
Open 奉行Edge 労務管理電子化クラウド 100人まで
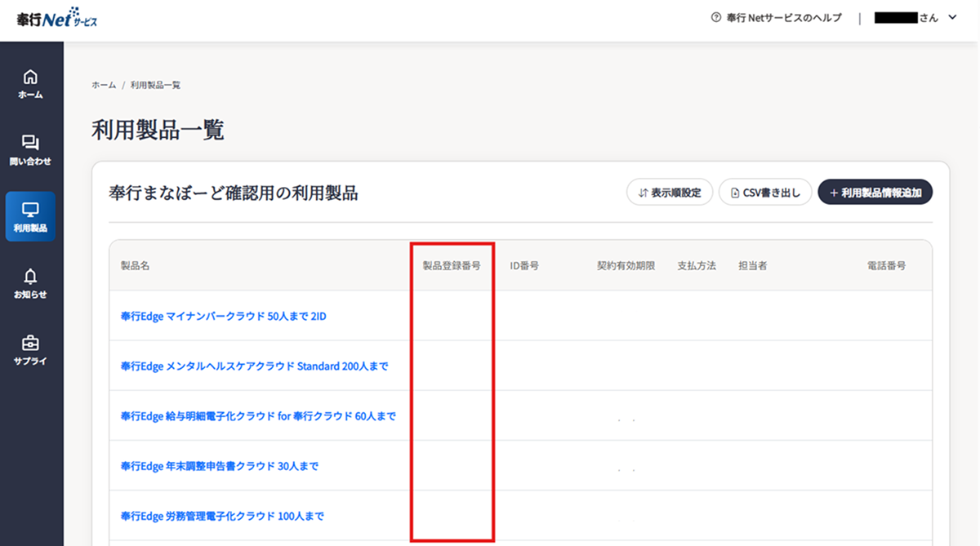tap(222, 516)
